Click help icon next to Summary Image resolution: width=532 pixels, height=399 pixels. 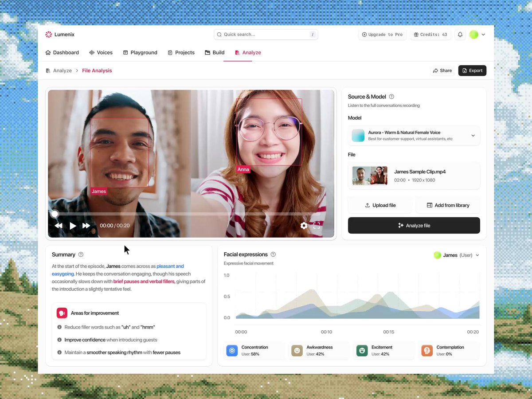point(81,254)
